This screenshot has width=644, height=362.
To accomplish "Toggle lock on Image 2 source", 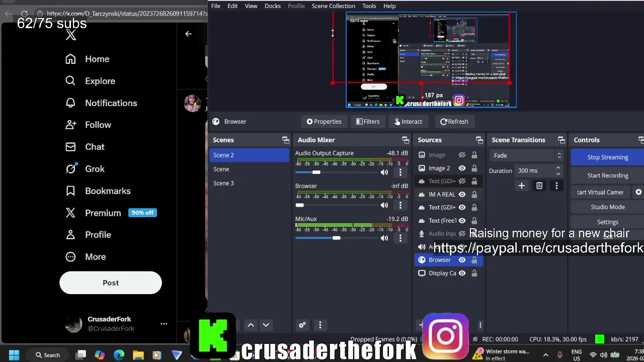I will 474,168.
